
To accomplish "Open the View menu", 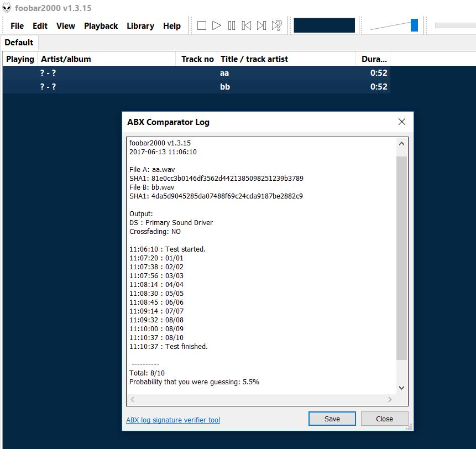I will 66,26.
